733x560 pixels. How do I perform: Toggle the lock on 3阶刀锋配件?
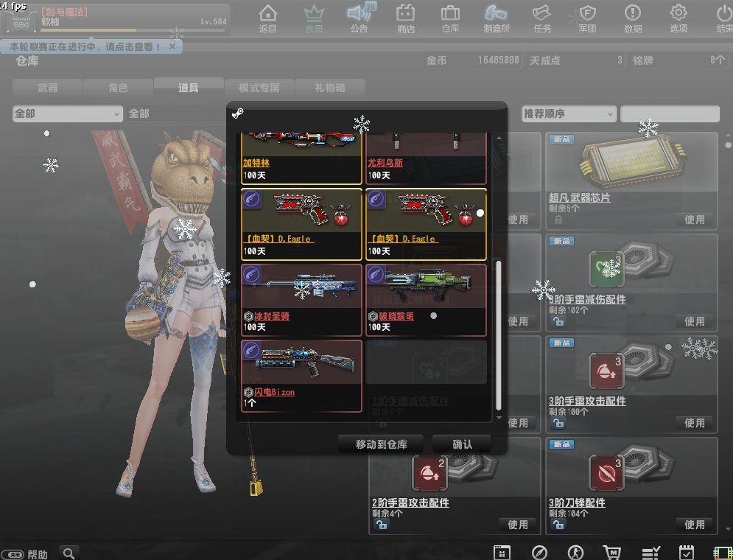pos(558,525)
